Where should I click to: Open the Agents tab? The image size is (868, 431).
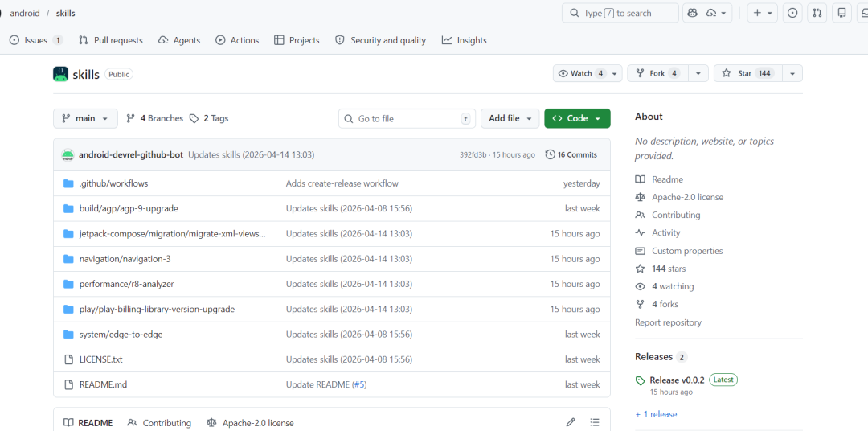point(179,40)
